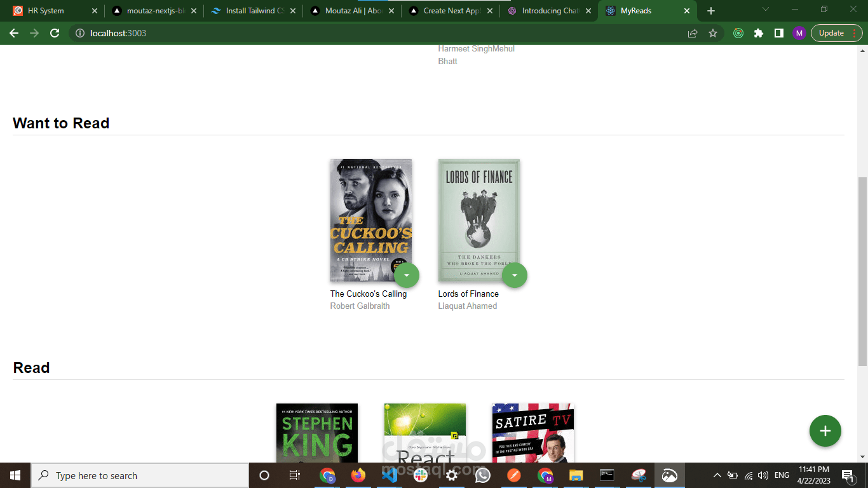Click the title text 'The Cuckoo's Calling'

point(369,294)
